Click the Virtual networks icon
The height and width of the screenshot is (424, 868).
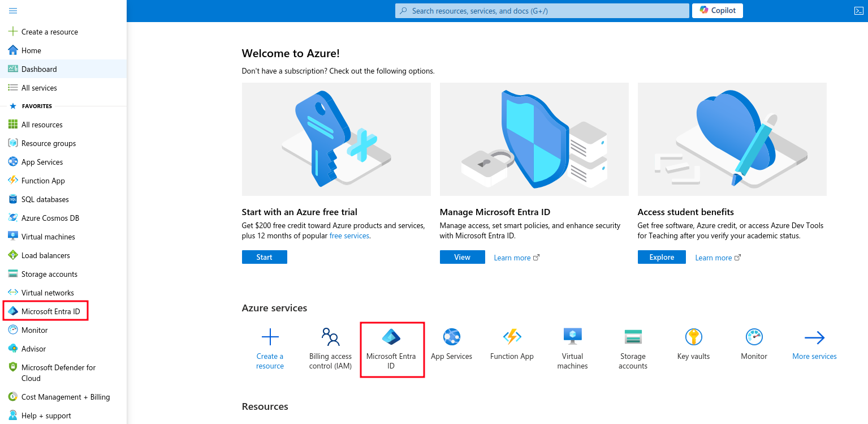pos(13,293)
